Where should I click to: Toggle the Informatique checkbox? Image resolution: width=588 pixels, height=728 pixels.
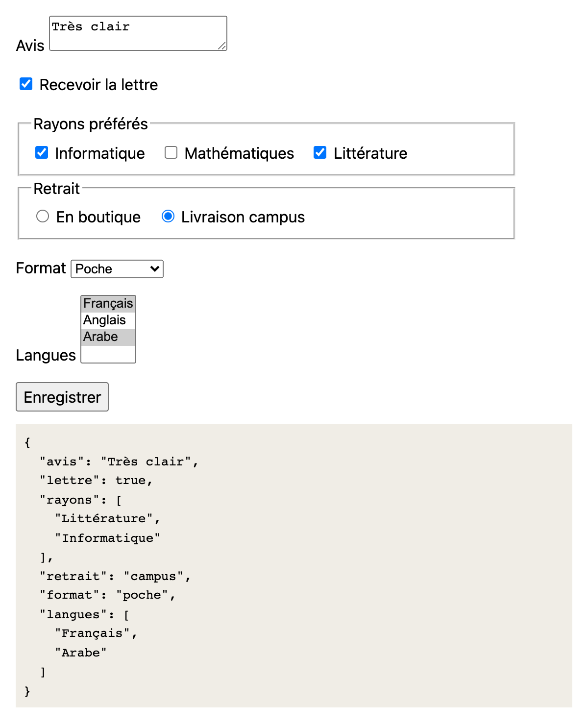[42, 152]
